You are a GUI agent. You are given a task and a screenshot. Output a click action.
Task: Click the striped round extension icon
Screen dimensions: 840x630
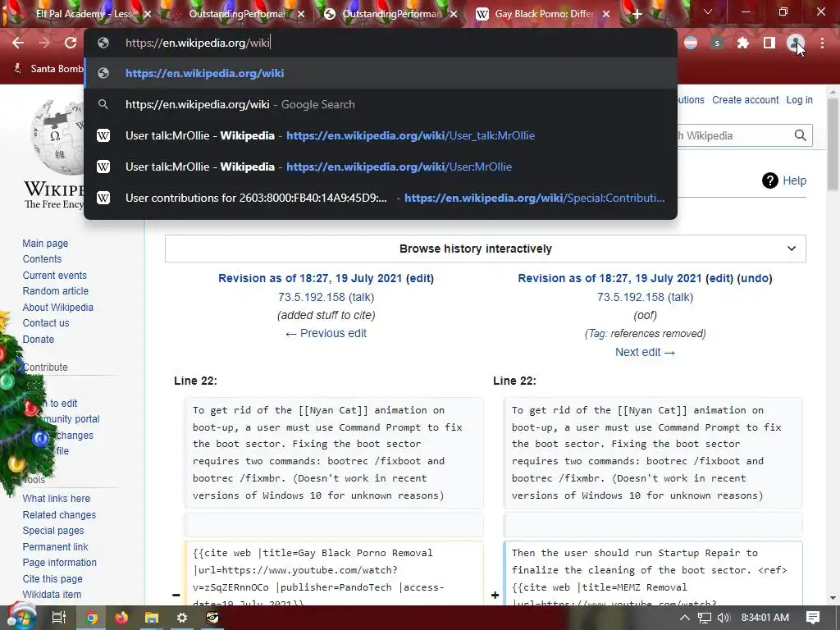[x=691, y=43]
